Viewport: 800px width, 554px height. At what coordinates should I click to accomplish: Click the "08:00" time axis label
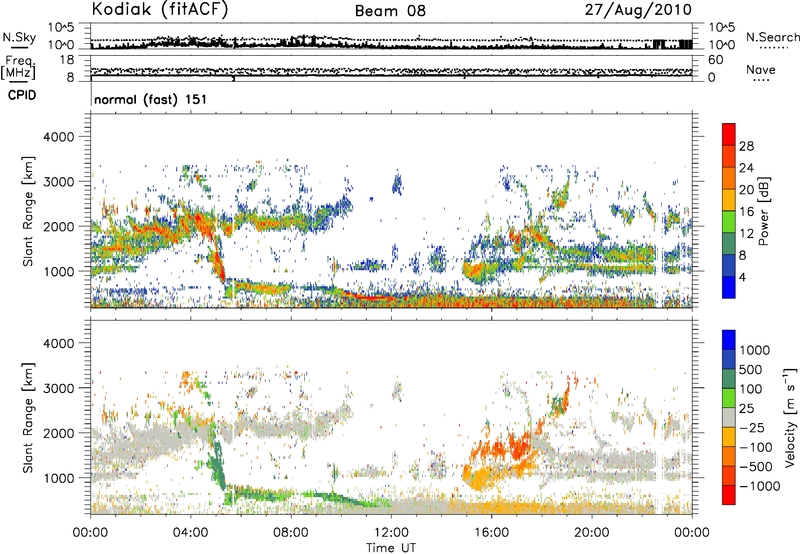[291, 533]
